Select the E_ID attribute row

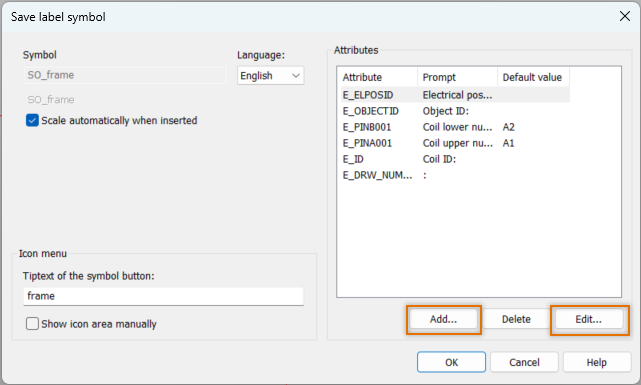(x=455, y=159)
